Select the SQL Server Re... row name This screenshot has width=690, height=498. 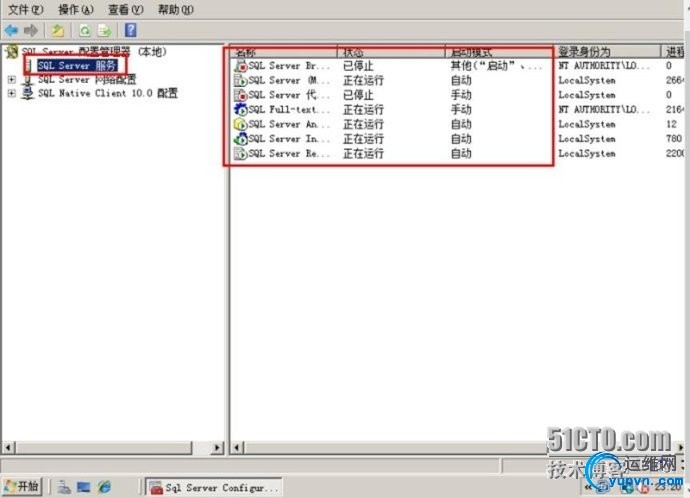pyautogui.click(x=289, y=154)
